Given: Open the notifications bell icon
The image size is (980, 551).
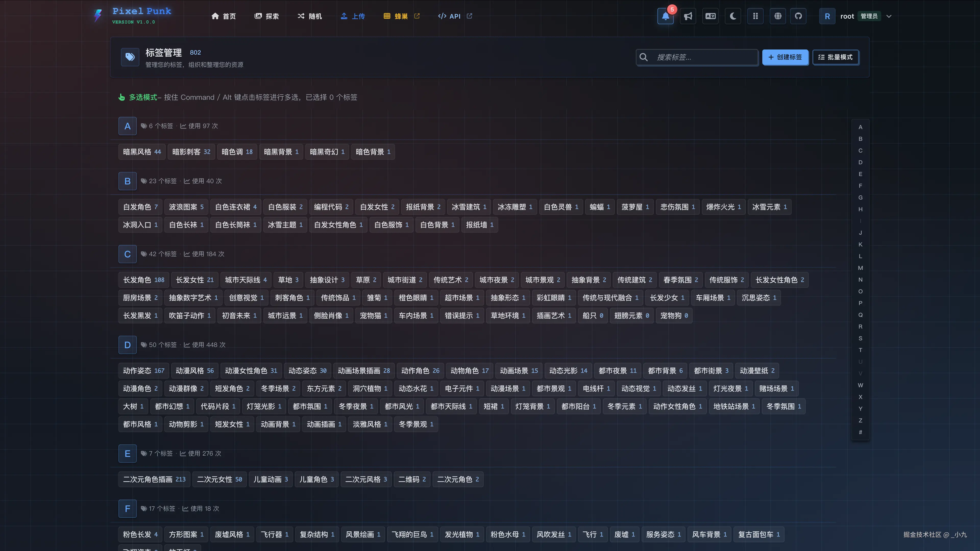Looking at the screenshot, I should [665, 16].
